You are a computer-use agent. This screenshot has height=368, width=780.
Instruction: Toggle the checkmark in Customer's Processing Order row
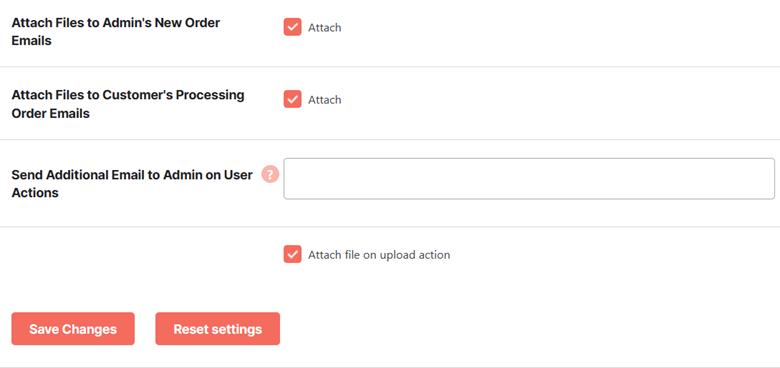292,99
